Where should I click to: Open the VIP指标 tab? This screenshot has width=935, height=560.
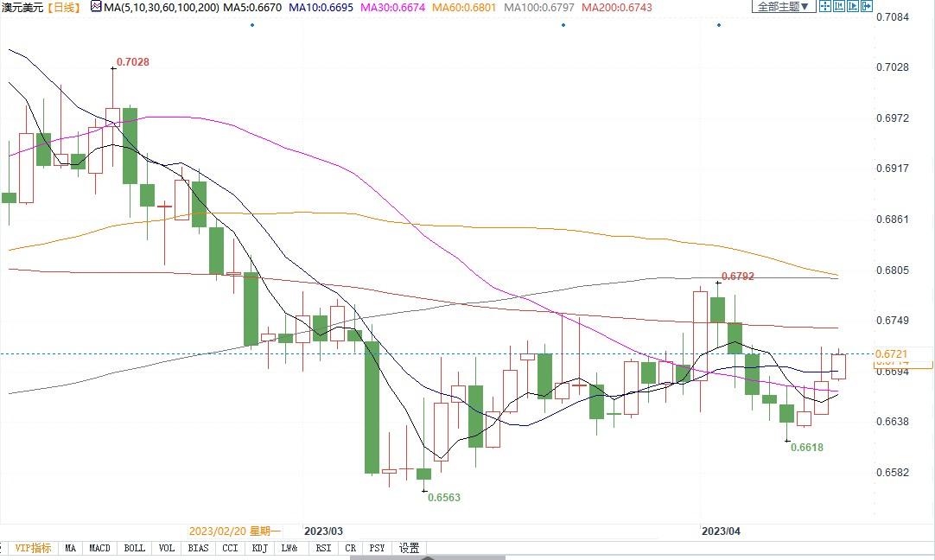[33, 548]
